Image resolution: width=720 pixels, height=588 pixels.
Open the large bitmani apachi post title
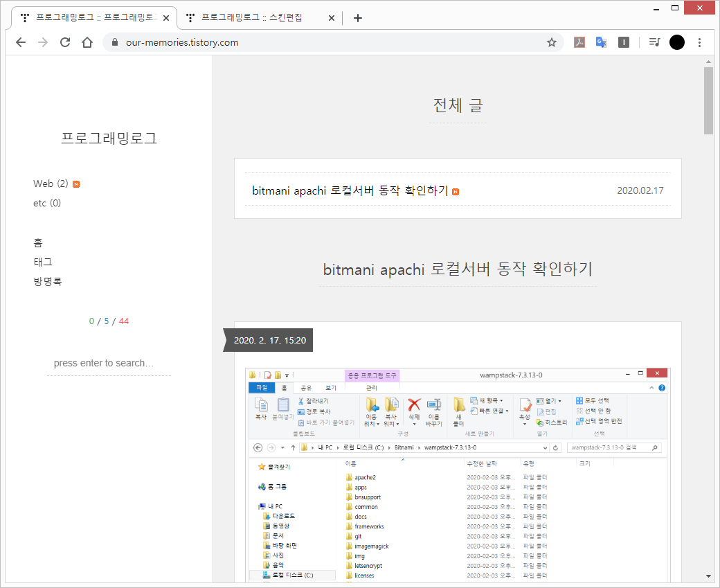(458, 269)
